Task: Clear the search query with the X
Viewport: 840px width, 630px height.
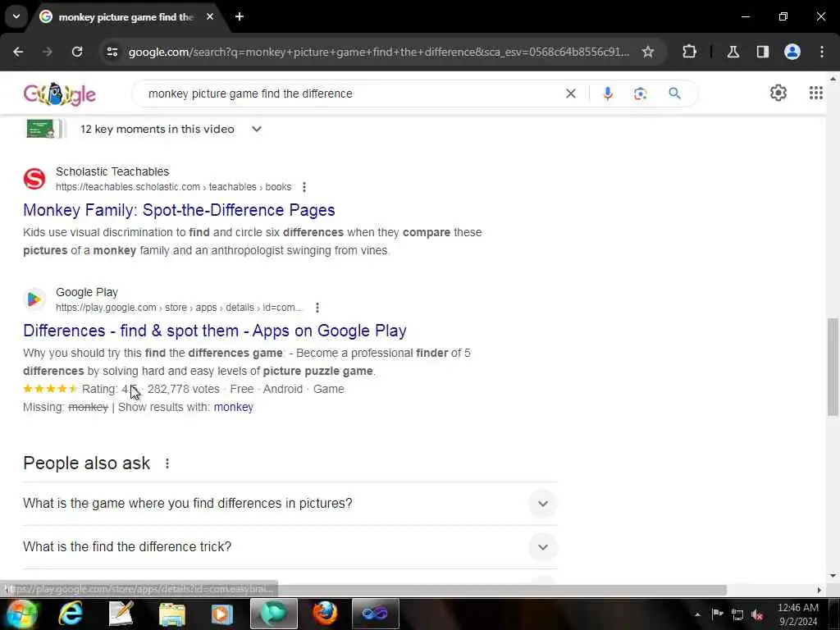Action: [x=571, y=94]
